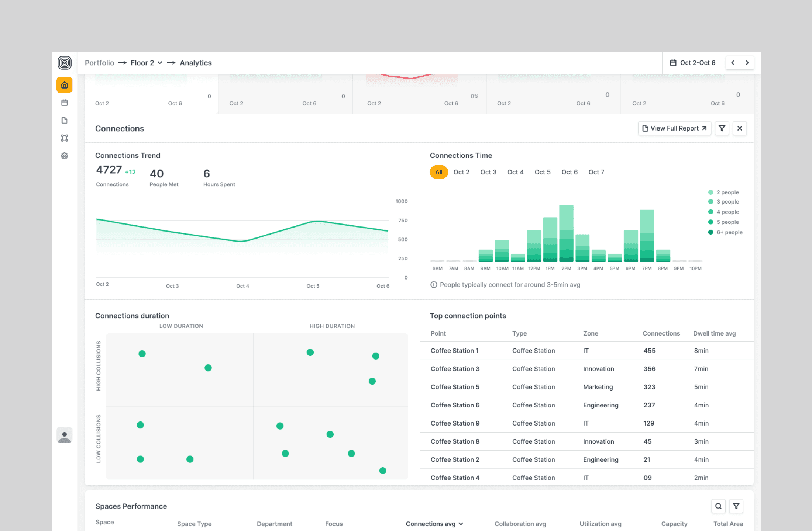812x531 pixels.
Task: Click the home icon in sidebar
Action: 64,85
